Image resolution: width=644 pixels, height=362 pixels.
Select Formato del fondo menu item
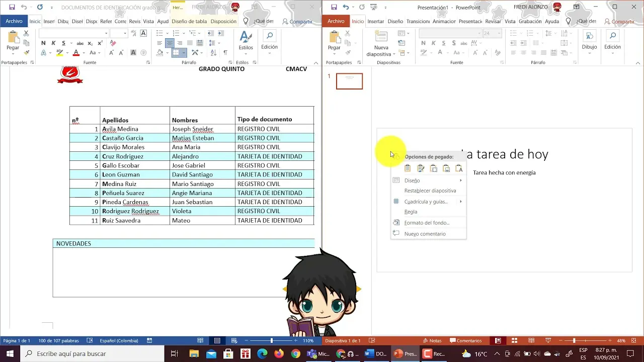pos(428,223)
